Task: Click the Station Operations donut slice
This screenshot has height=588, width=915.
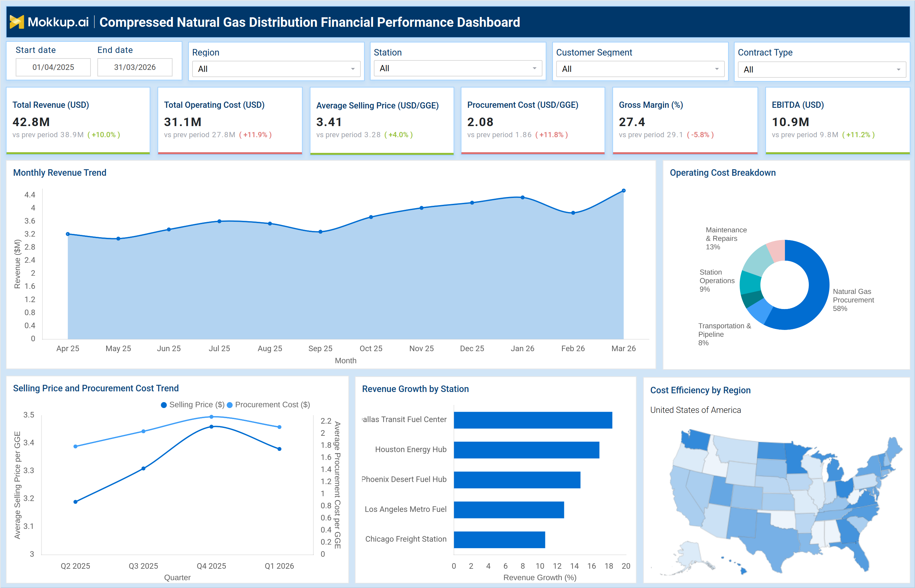Action: click(x=750, y=283)
